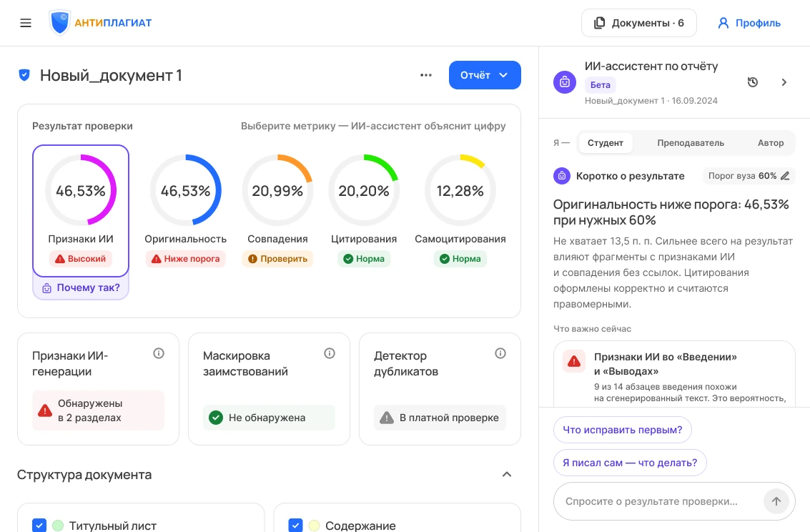Image resolution: width=810 pixels, height=532 pixels.
Task: Choose suggestion Я писал сам — что делать?
Action: [x=630, y=463]
